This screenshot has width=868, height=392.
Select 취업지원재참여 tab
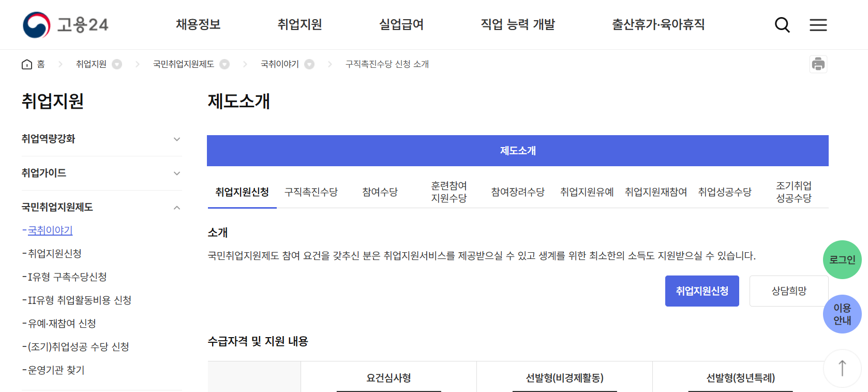coord(656,192)
